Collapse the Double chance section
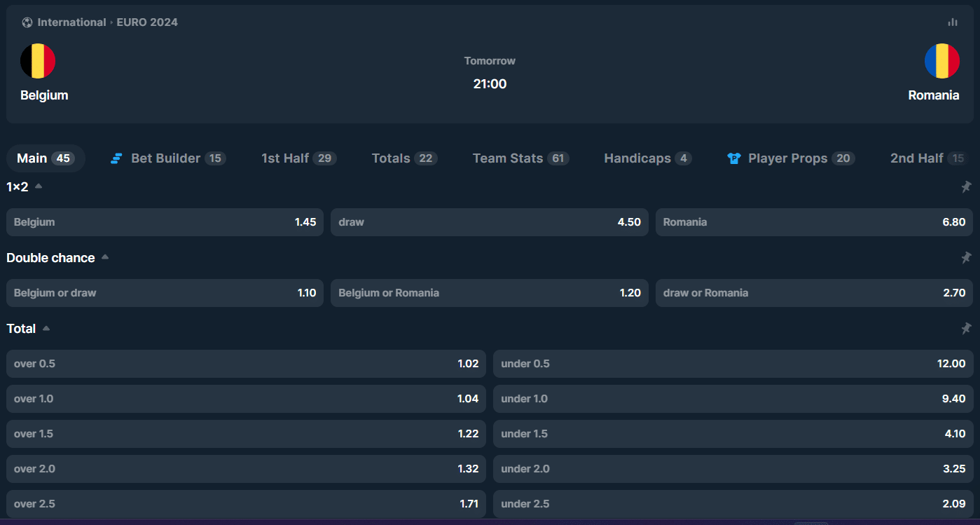 [x=105, y=257]
